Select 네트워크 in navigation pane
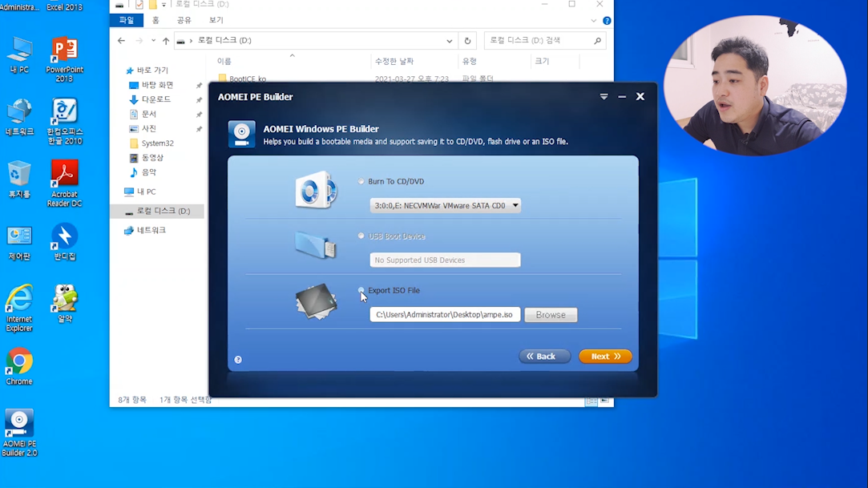The width and height of the screenshot is (868, 488). tap(145, 230)
